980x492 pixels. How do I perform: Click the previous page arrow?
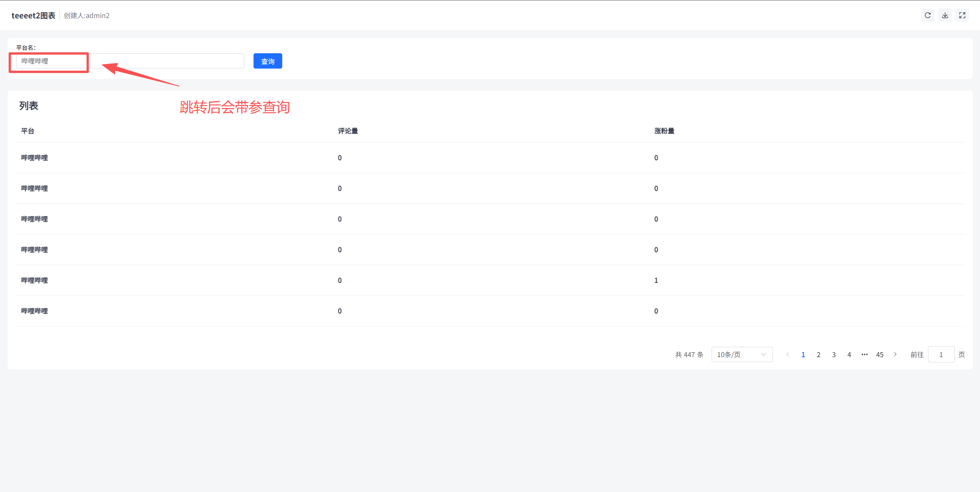[787, 354]
